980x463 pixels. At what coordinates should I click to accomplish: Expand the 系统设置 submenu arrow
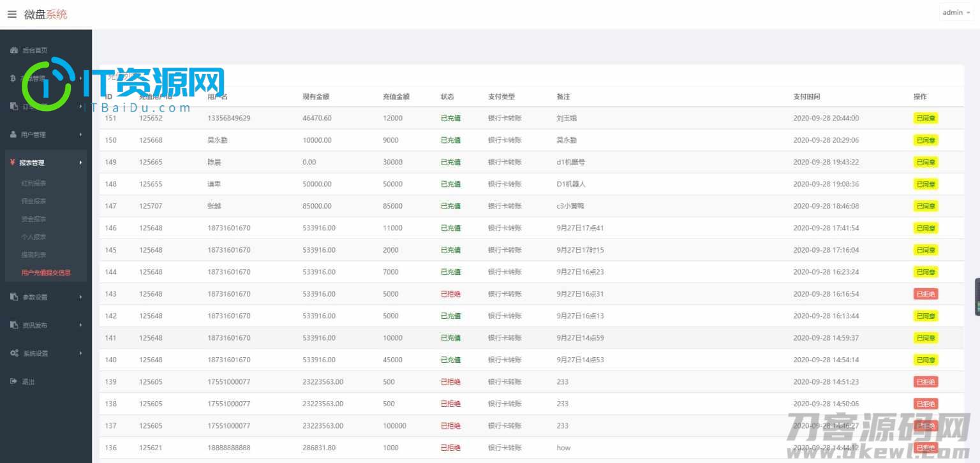(x=81, y=353)
